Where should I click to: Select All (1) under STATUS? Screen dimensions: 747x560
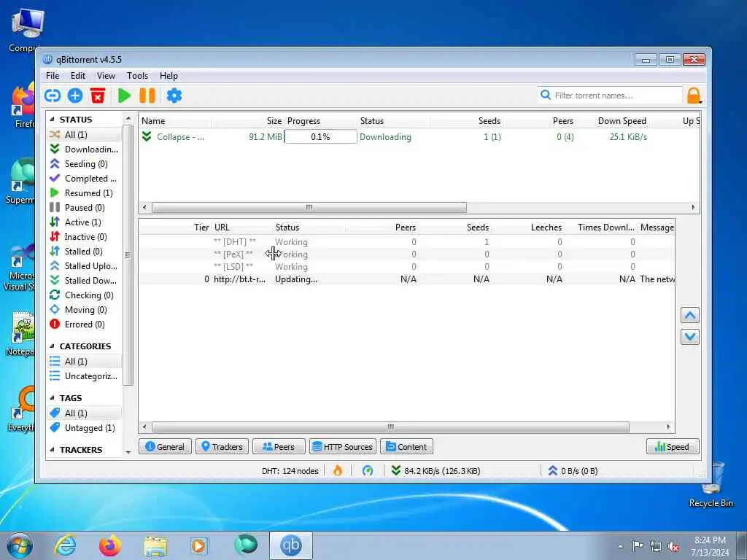click(x=84, y=135)
